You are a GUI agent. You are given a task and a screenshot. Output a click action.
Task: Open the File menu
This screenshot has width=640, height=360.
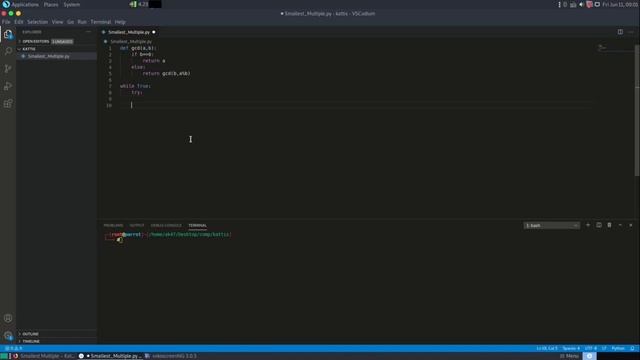pyautogui.click(x=6, y=22)
